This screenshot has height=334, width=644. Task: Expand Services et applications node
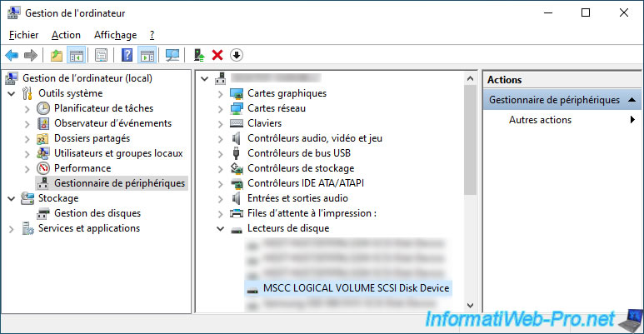pyautogui.click(x=11, y=228)
